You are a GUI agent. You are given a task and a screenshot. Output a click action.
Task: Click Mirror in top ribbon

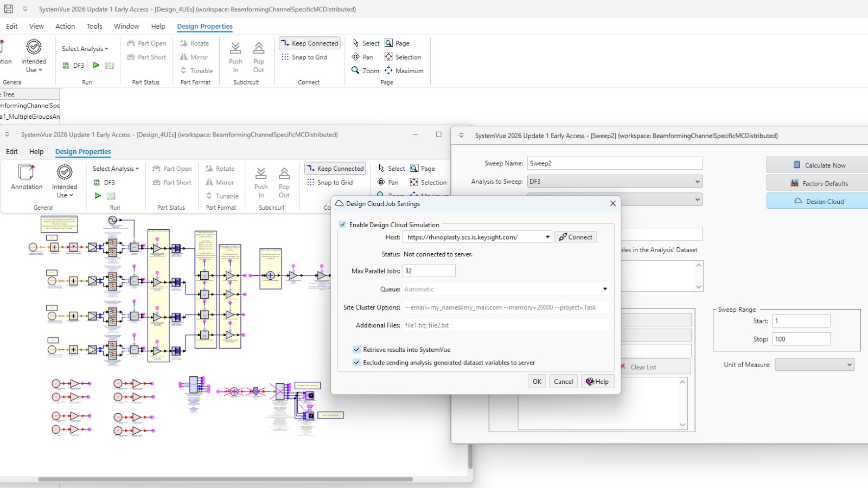click(x=195, y=57)
